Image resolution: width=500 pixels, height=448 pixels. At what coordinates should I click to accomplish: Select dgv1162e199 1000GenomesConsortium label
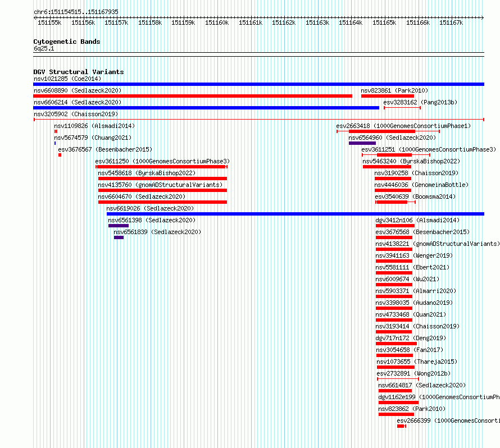click(439, 397)
